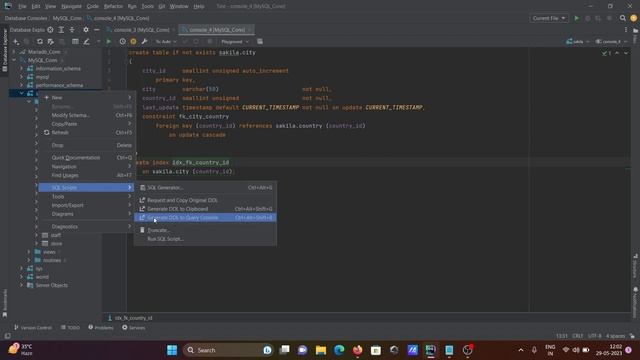Click the green Execute button in the console toolbar

[109, 42]
